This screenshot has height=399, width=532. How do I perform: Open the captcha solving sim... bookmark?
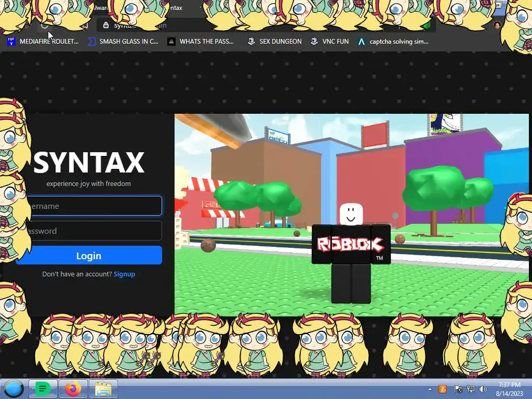click(393, 42)
